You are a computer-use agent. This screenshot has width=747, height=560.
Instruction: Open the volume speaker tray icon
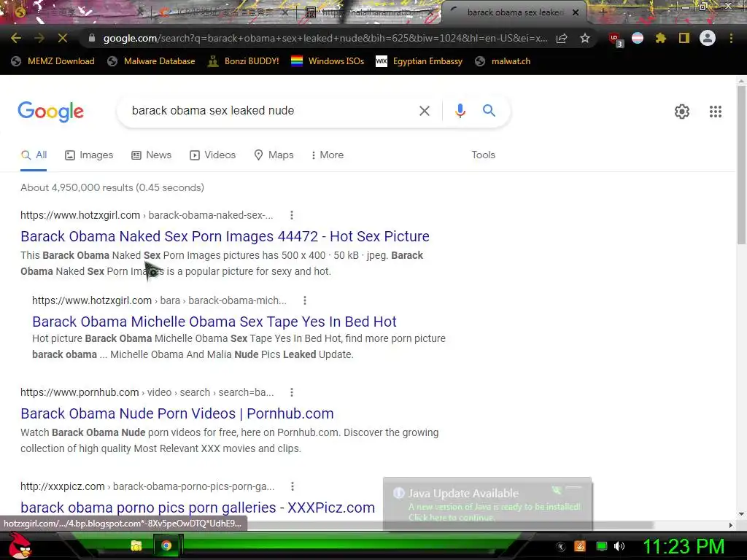coord(619,546)
